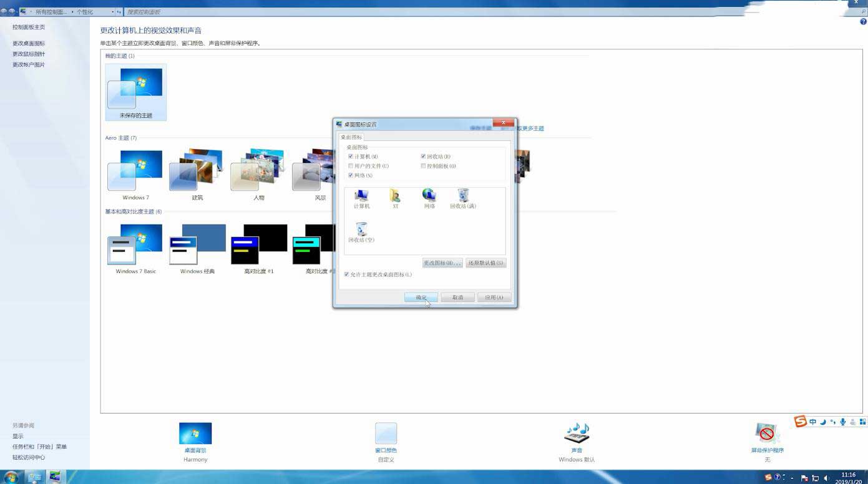This screenshot has width=868, height=484.
Task: Enable the 用户的文件(U) checkbox
Action: (x=351, y=166)
